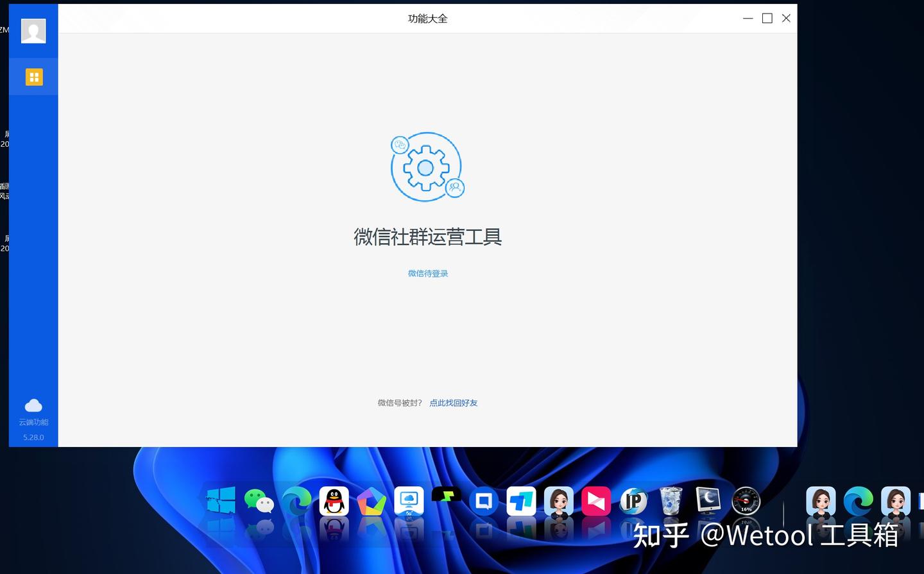The width and height of the screenshot is (924, 574).
Task: Open the night-mode monitor app on the taskbar
Action: [708, 501]
